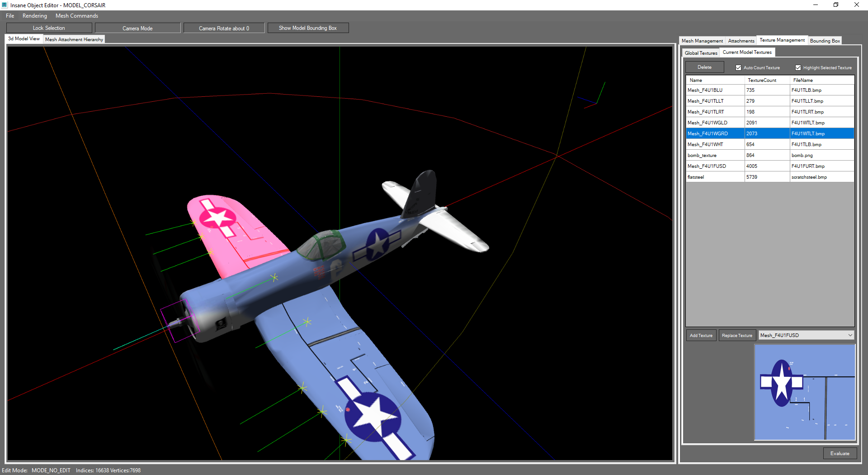Click the Name column header
868x475 pixels.
[x=715, y=80]
